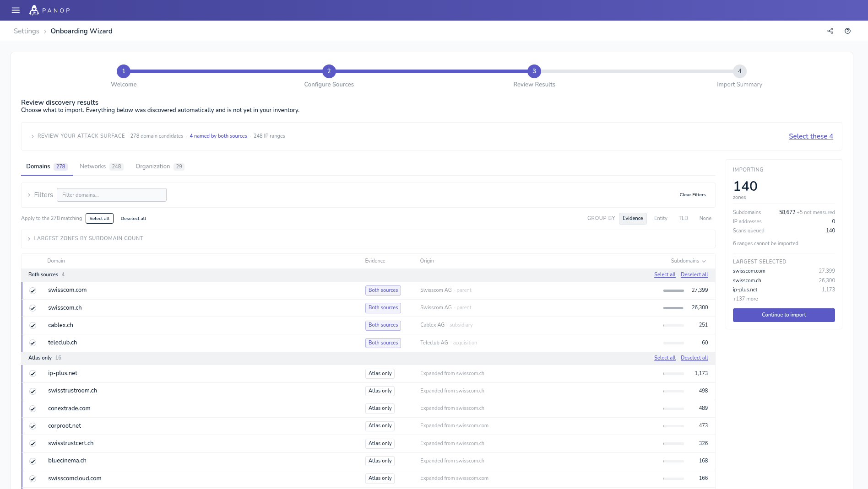Click '+137 more' in Largest Selected
Viewport: 868px width, 489px height.
pyautogui.click(x=745, y=299)
